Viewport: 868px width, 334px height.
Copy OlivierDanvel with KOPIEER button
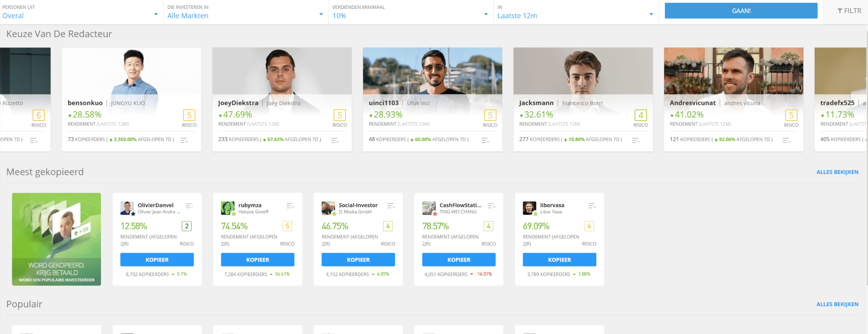click(x=157, y=259)
